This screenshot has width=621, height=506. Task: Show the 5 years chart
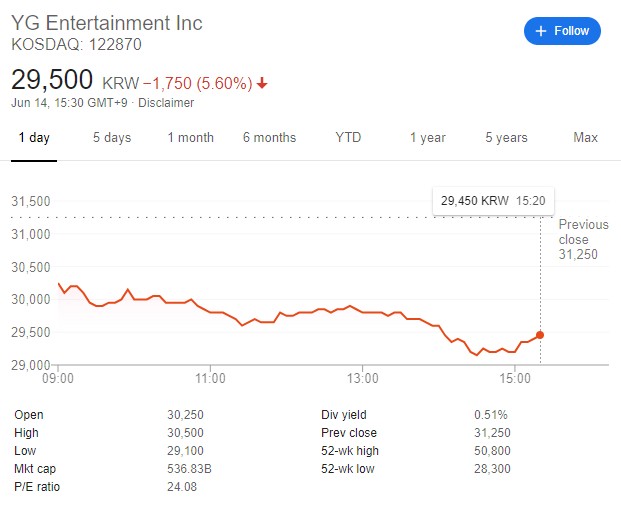click(507, 138)
